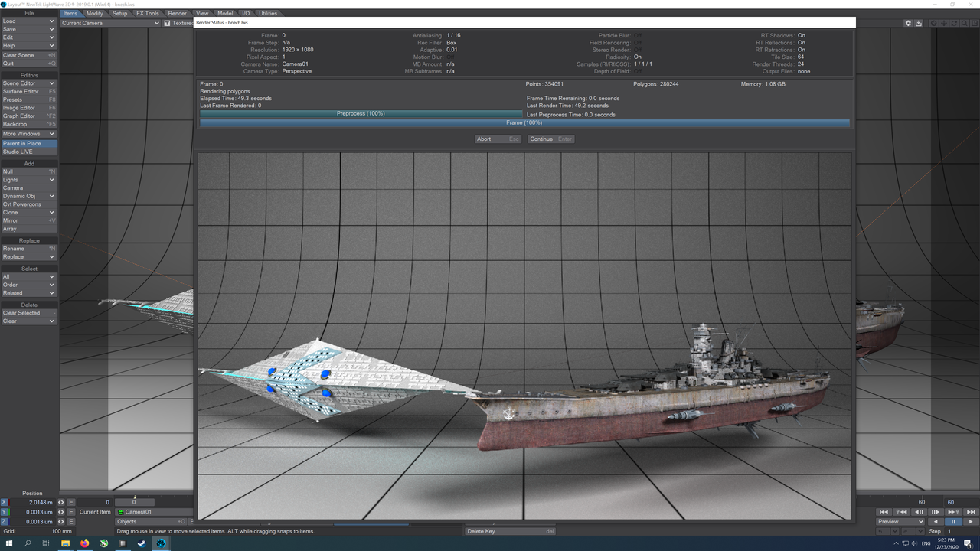The height and width of the screenshot is (551, 980).
Task: Open the FX Tools menu tab
Action: (x=147, y=13)
